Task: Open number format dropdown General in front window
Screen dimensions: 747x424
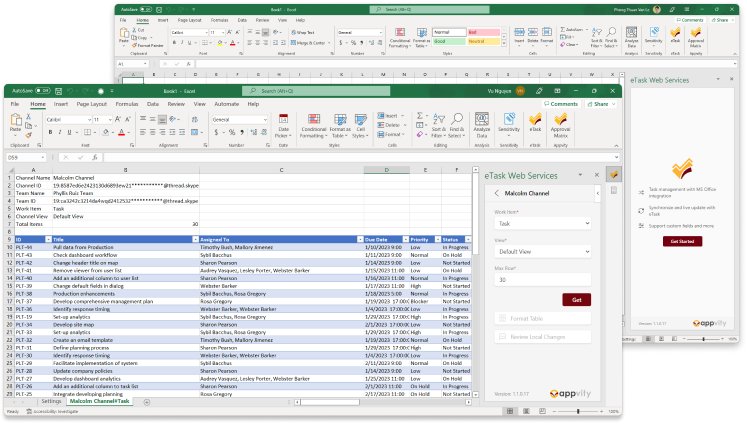Action: tap(265, 120)
